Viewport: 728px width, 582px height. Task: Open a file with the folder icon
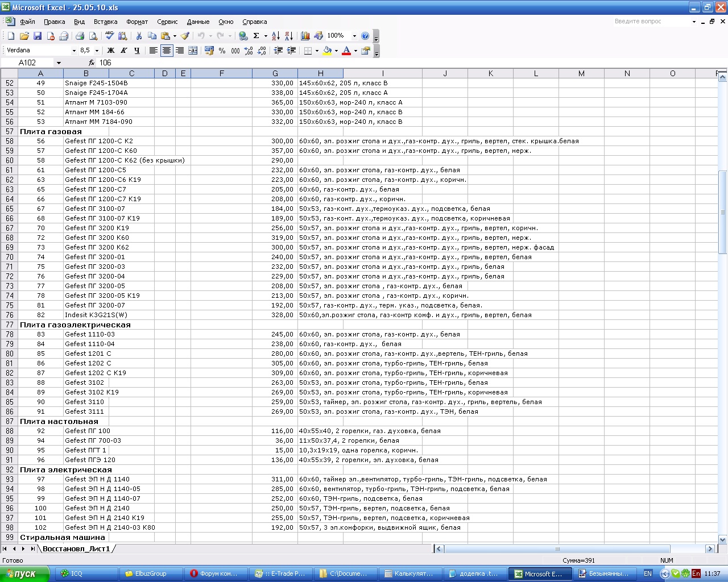tap(24, 36)
